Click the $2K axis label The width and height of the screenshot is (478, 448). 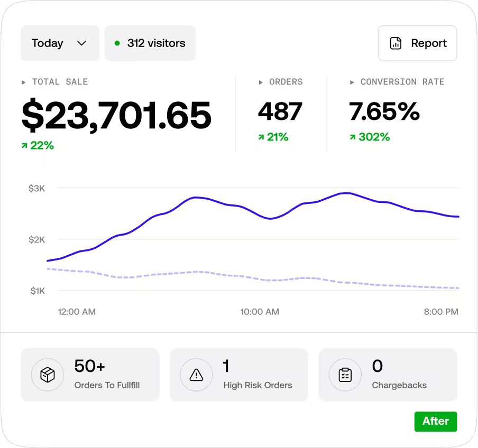pyautogui.click(x=36, y=240)
